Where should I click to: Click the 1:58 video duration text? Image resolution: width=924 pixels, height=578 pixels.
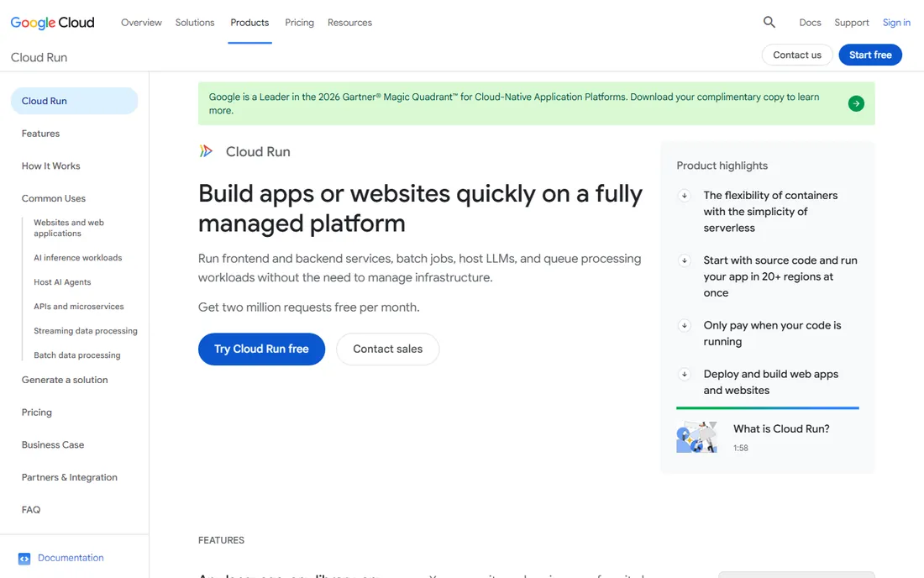pyautogui.click(x=741, y=448)
